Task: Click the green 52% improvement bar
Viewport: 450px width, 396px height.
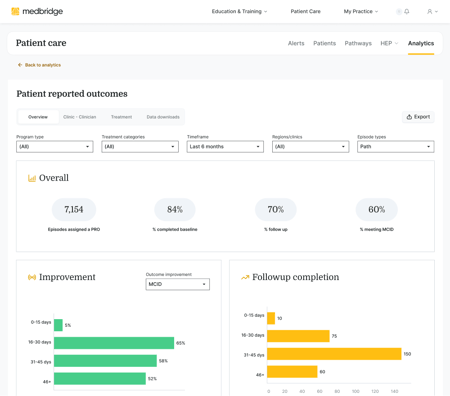Action: [x=100, y=379]
